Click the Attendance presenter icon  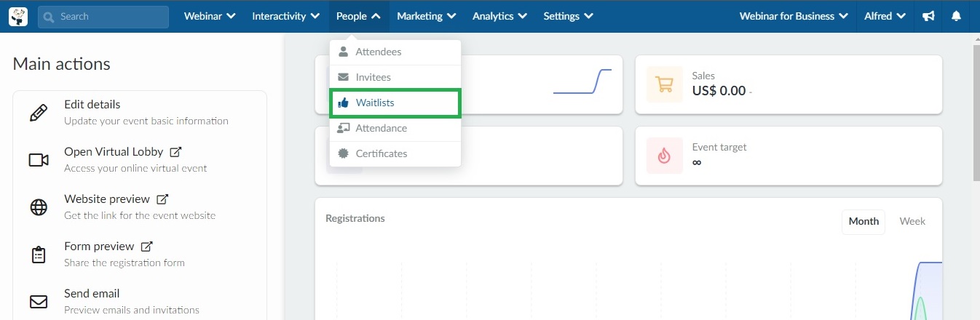click(x=343, y=128)
